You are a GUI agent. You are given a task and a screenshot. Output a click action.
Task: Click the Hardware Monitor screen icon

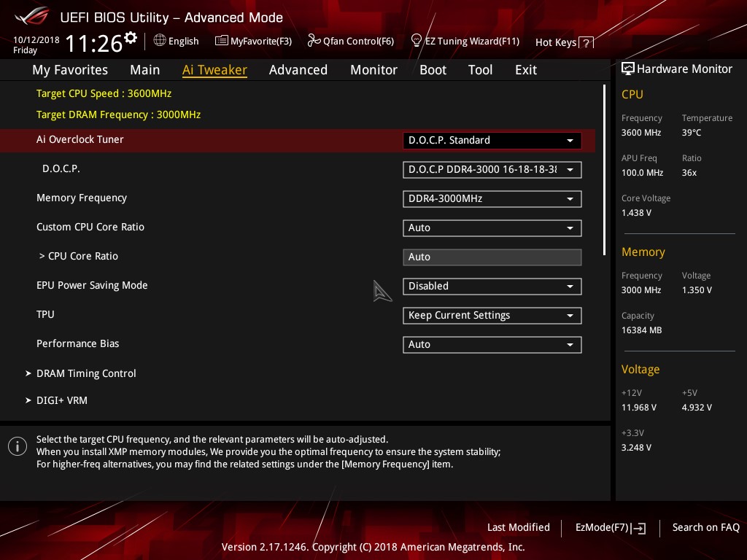click(628, 69)
